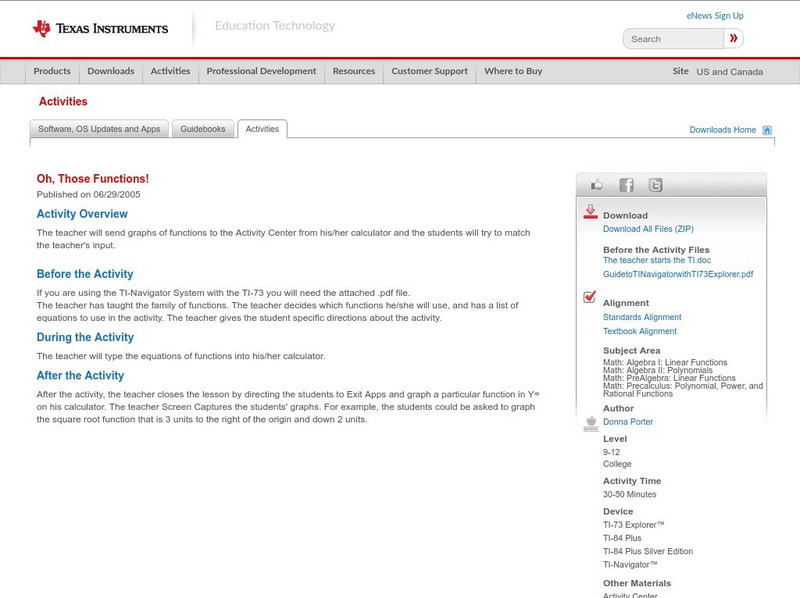
Task: Click the red search arrows button
Action: 733,38
